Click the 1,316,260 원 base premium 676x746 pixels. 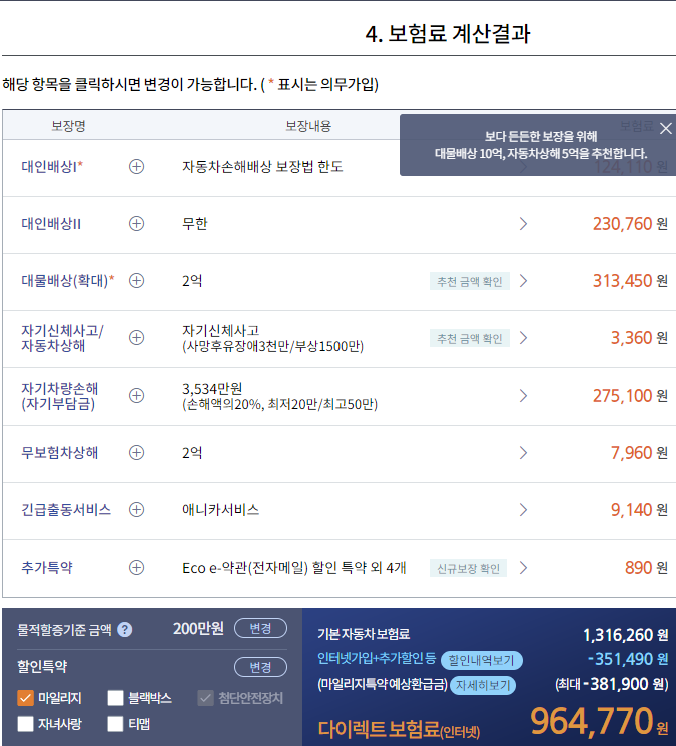coord(626,635)
